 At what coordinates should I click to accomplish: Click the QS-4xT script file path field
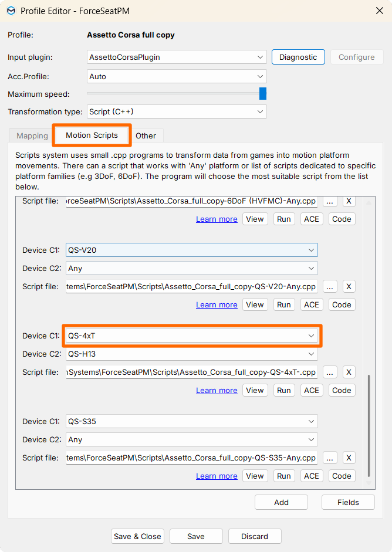(191, 372)
